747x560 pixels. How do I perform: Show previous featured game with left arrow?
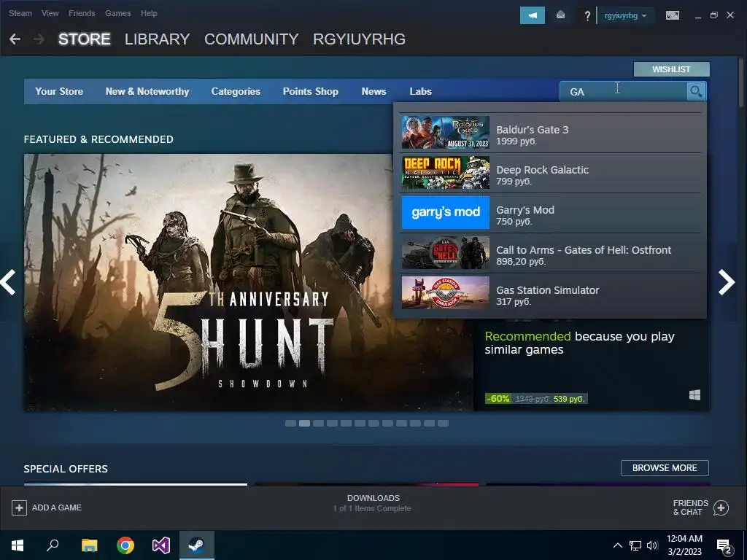(x=9, y=282)
